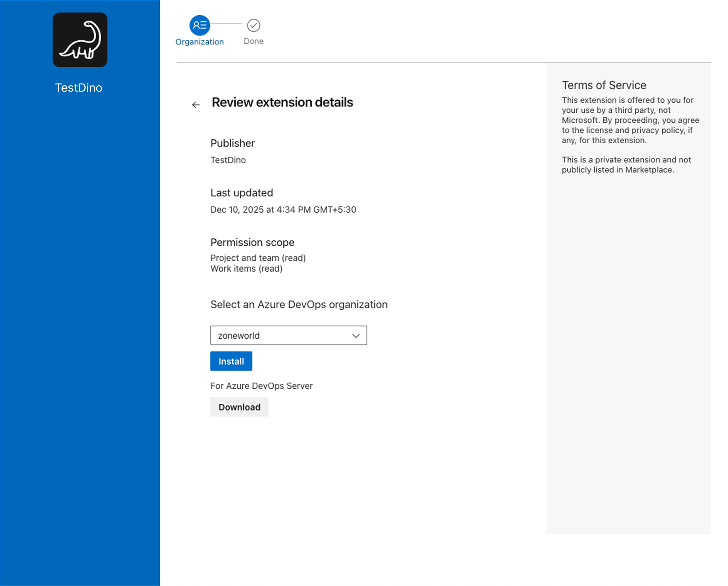Click the person icon in the Organization step
The height and width of the screenshot is (586, 728).
coord(200,25)
